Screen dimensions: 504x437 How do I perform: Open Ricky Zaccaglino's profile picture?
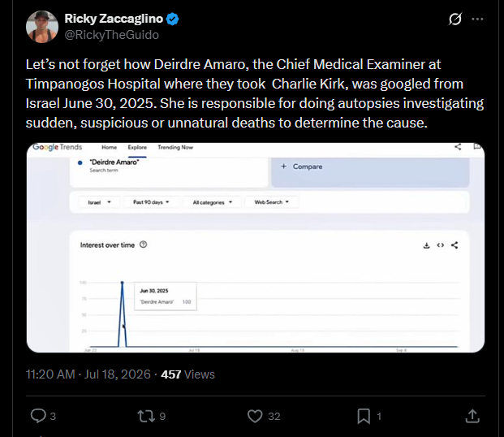(42, 27)
